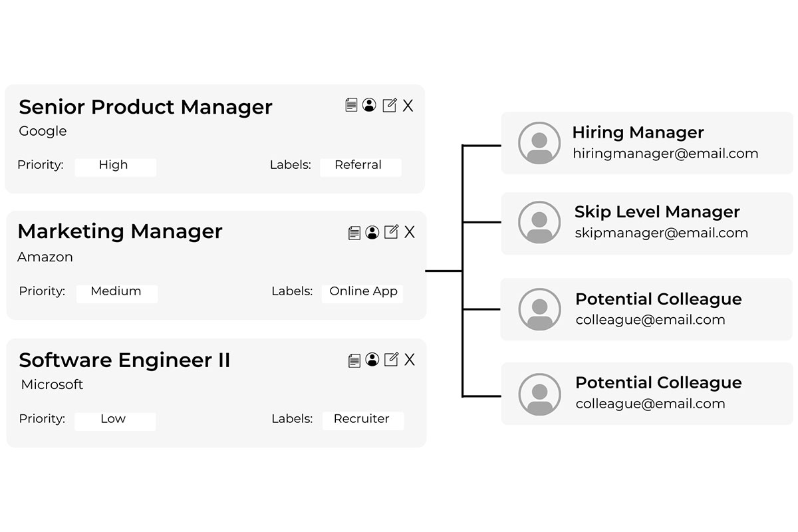Image resolution: width=798 pixels, height=532 pixels.
Task: Select the Hiring Manager avatar
Action: point(539,143)
